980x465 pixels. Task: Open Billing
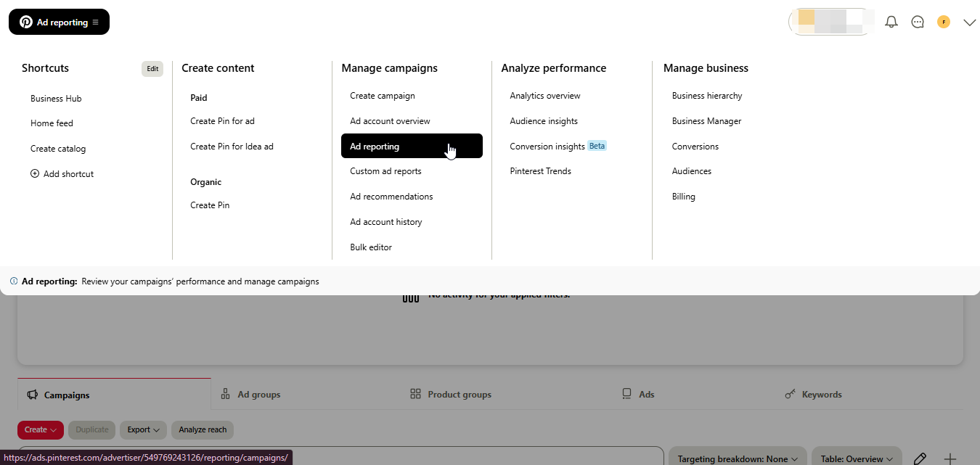click(684, 197)
